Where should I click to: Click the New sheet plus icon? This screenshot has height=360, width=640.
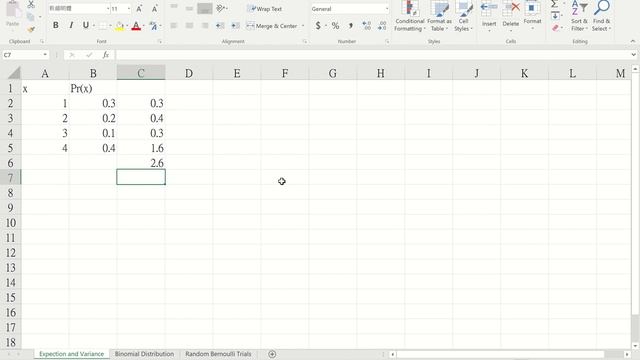(x=272, y=354)
